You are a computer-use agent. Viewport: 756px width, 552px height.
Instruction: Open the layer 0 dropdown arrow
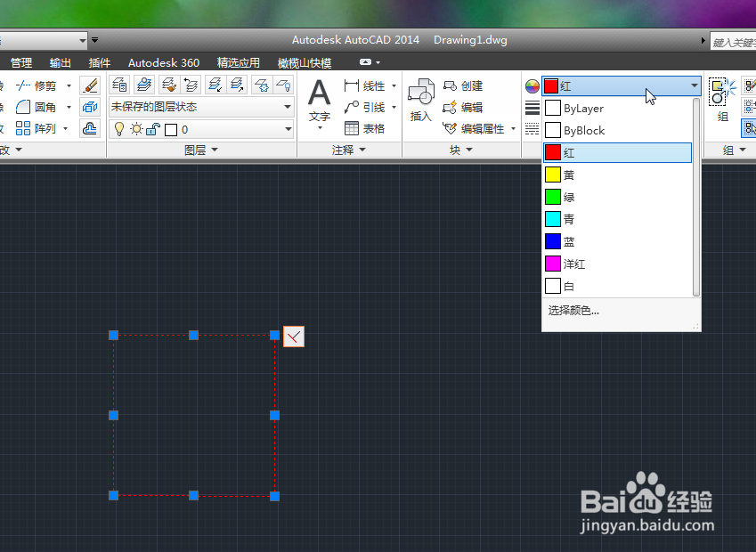(288, 129)
